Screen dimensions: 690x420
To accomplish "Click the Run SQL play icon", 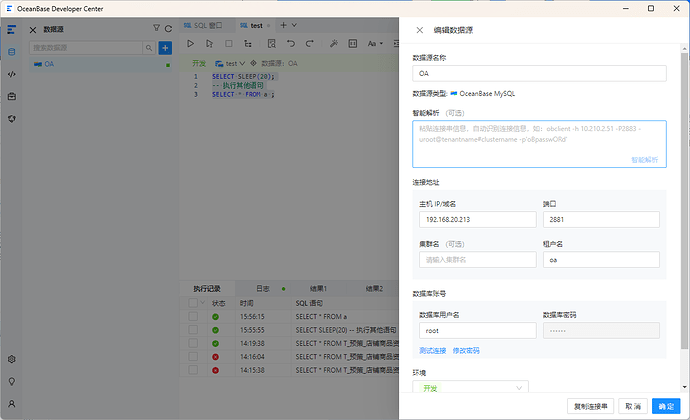I will pyautogui.click(x=191, y=44).
